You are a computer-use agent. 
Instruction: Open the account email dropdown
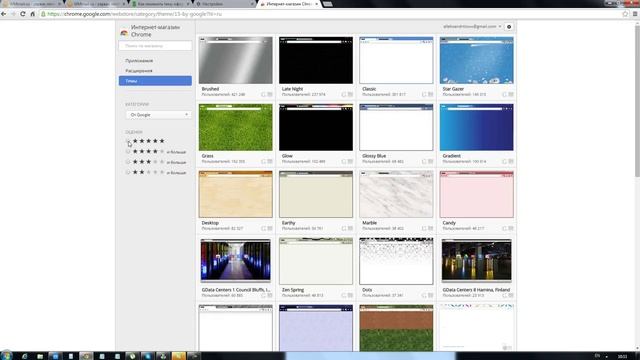[472, 27]
